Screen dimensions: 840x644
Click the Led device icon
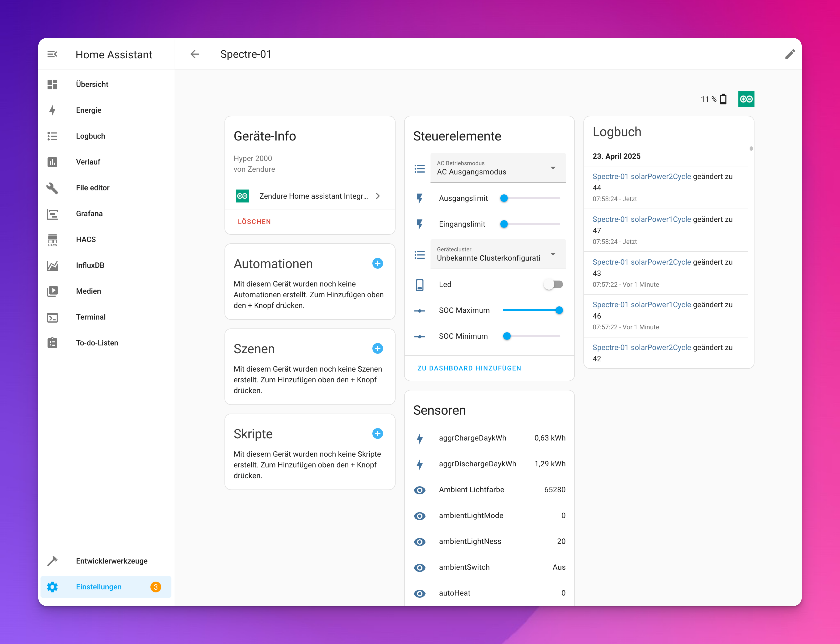[419, 284]
